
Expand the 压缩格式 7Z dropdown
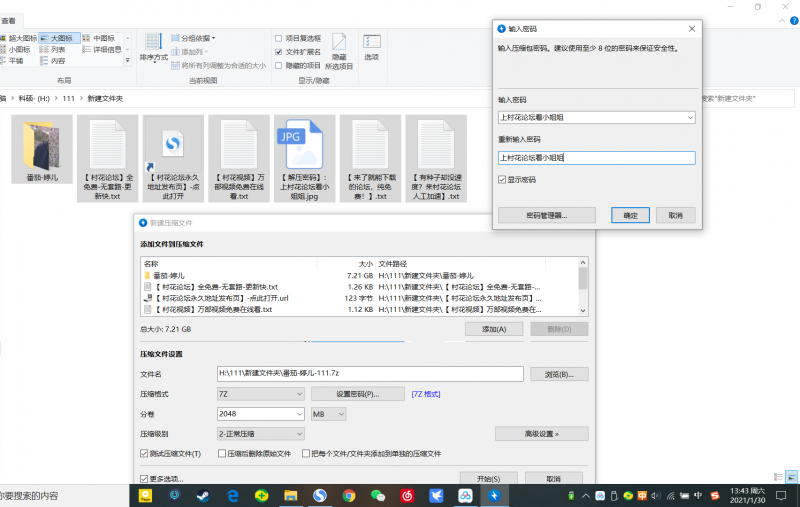click(x=260, y=394)
